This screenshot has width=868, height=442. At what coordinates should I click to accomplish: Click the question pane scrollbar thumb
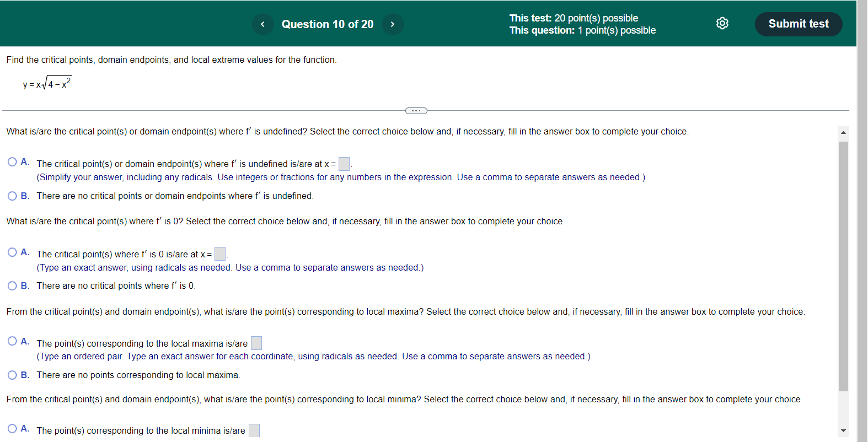tap(843, 266)
